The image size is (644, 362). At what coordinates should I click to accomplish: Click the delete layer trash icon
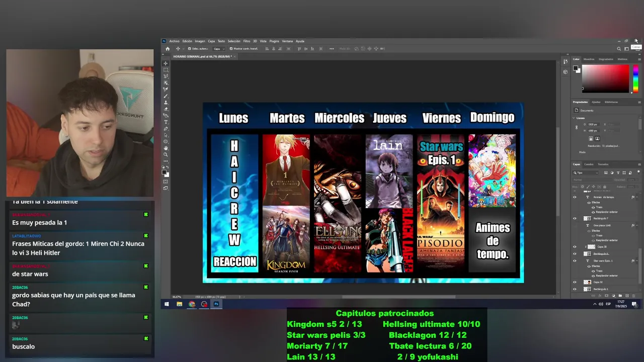click(x=634, y=296)
